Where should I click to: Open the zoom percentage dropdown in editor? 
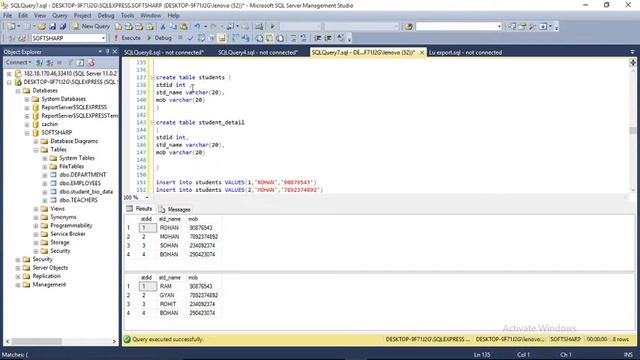coord(147,198)
